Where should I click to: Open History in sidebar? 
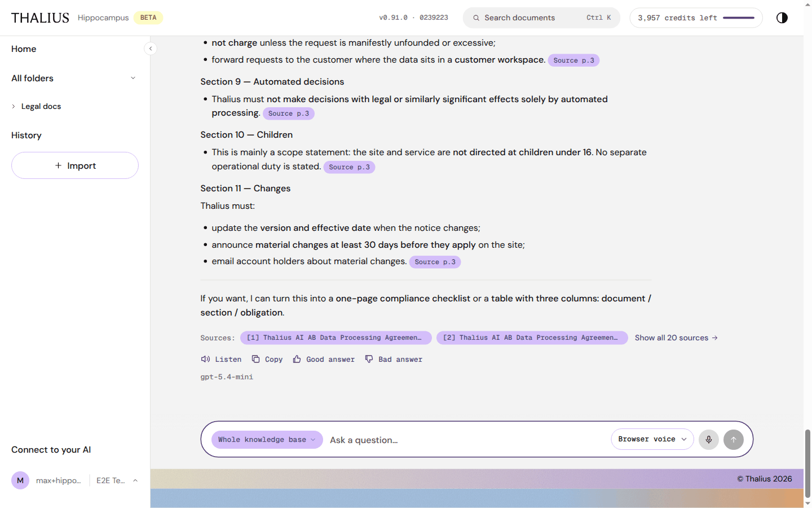27,135
